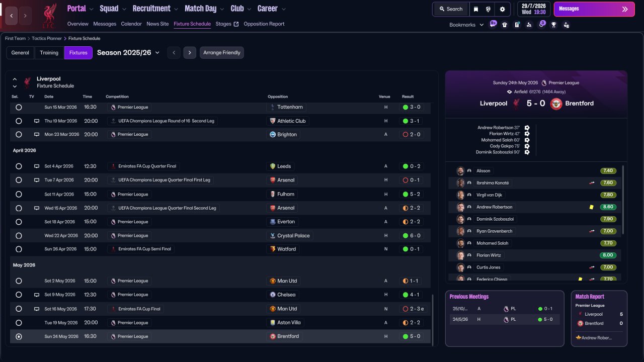The width and height of the screenshot is (644, 362).
Task: Expand the Bookmarks dropdown
Action: [x=466, y=25]
